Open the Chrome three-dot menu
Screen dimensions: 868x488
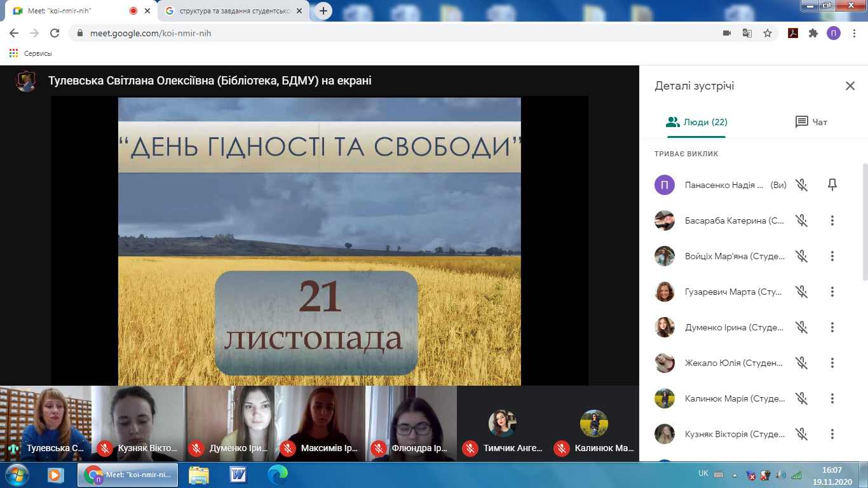[x=854, y=33]
